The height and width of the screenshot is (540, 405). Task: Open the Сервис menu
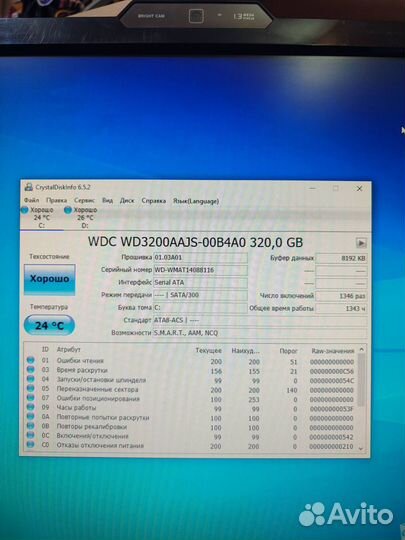pyautogui.click(x=84, y=200)
